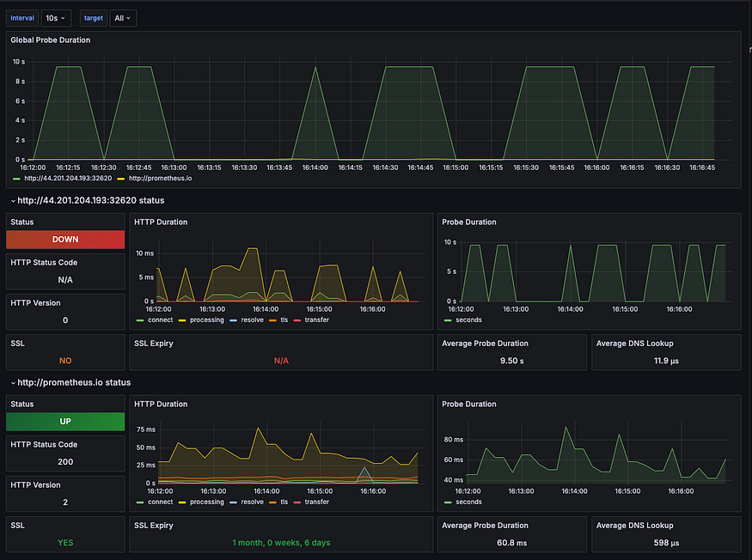Click the green UP status indicator
The image size is (752, 560).
coord(65,422)
